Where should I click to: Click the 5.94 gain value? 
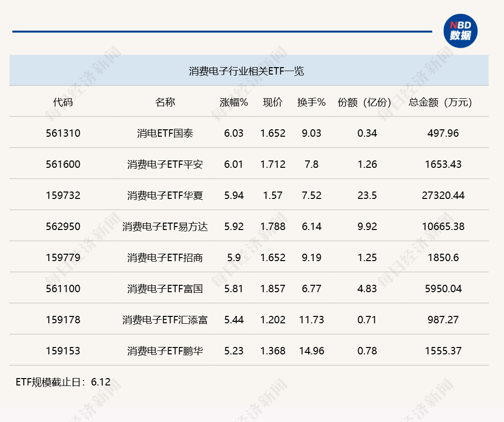pos(234,195)
